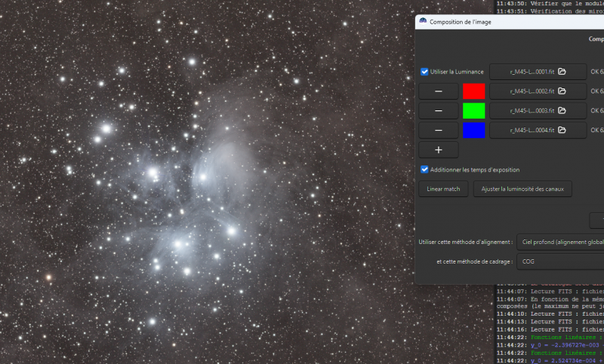
Task: Click Ajuster la luminosité des canaux button
Action: pos(522,189)
